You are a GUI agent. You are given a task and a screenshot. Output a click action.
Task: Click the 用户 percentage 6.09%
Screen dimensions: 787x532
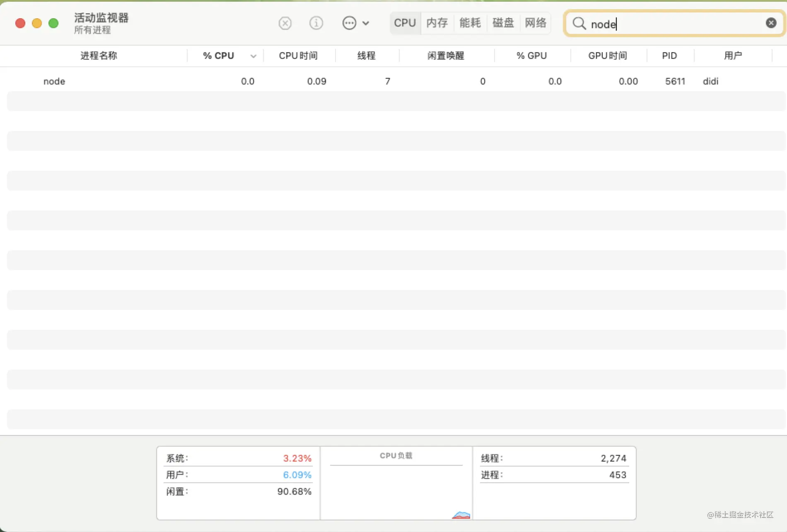[x=297, y=475]
